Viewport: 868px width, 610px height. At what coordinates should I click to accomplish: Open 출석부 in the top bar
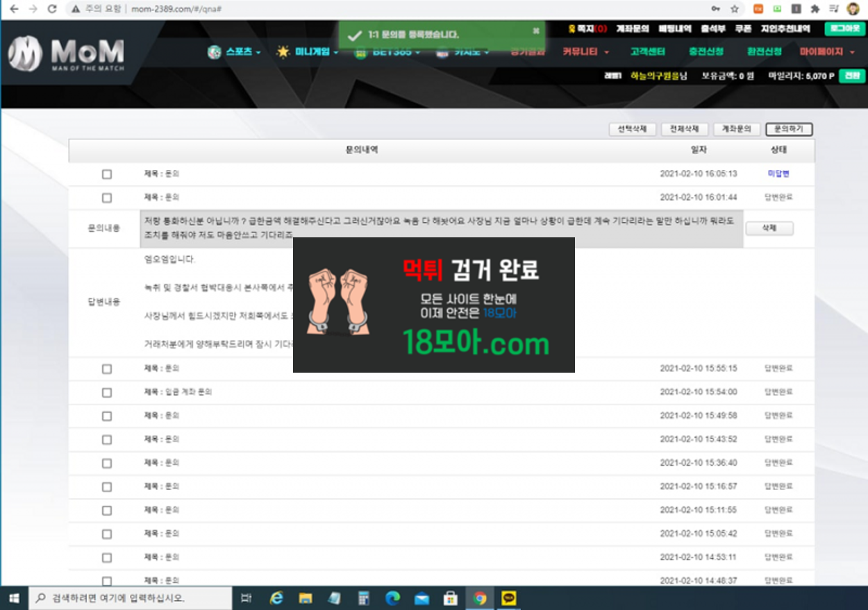click(x=712, y=28)
